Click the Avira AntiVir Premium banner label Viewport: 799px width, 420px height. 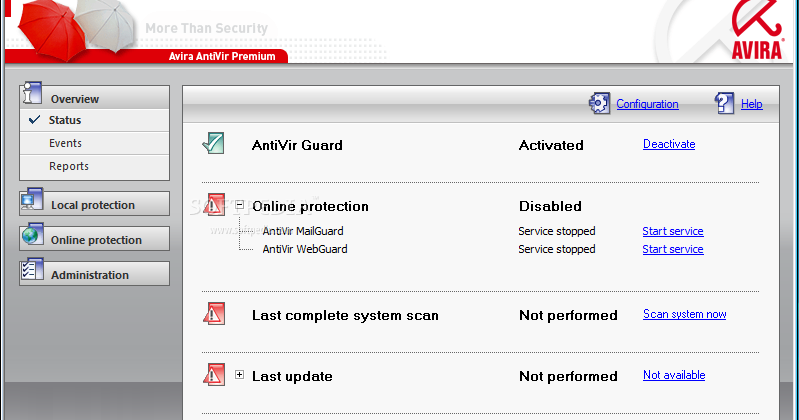coord(222,57)
